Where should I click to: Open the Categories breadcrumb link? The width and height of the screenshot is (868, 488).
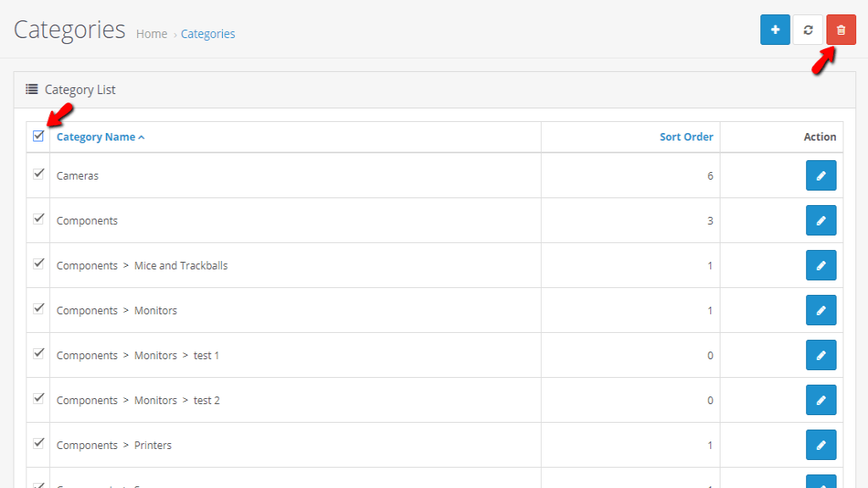208,34
